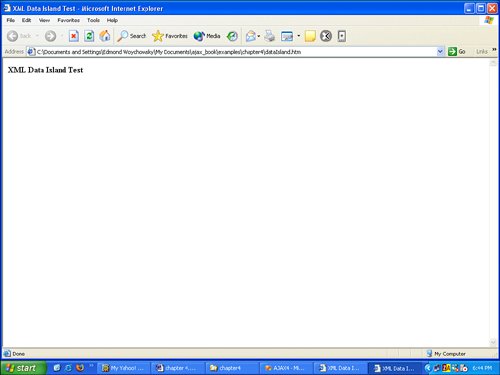Viewport: 500px width, 375px height.
Task: Expand the address bar dropdown arrow
Action: (x=440, y=51)
